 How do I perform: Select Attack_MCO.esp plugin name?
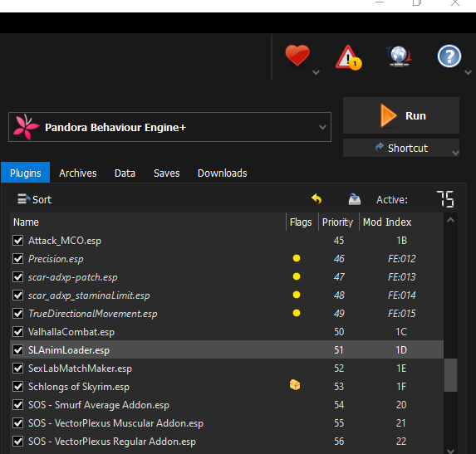coord(65,241)
